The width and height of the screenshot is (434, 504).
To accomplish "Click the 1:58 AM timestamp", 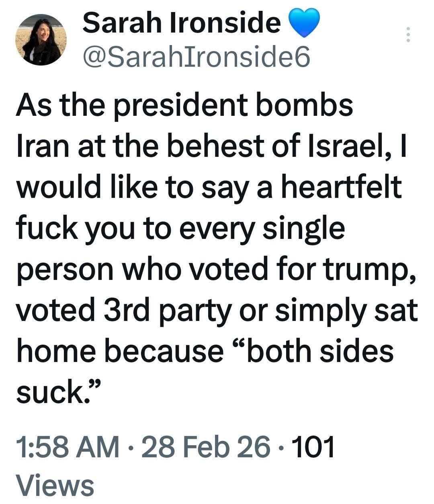I will (67, 447).
